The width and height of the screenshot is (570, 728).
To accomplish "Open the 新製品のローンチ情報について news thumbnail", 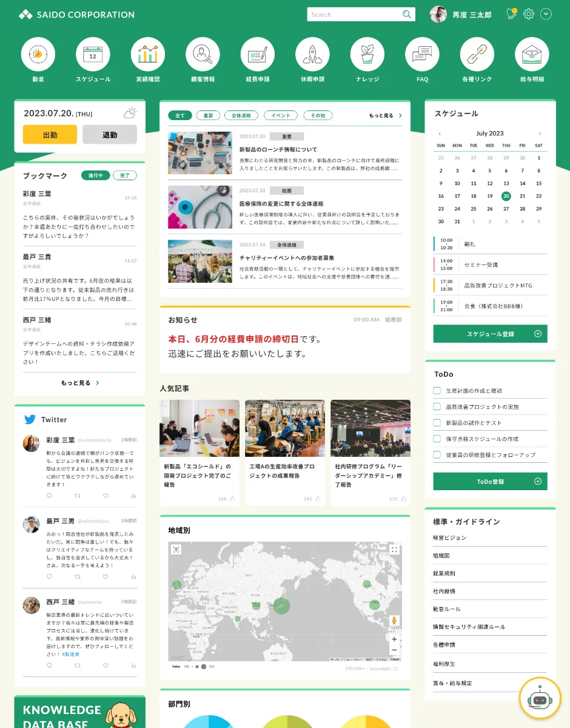I will point(200,153).
